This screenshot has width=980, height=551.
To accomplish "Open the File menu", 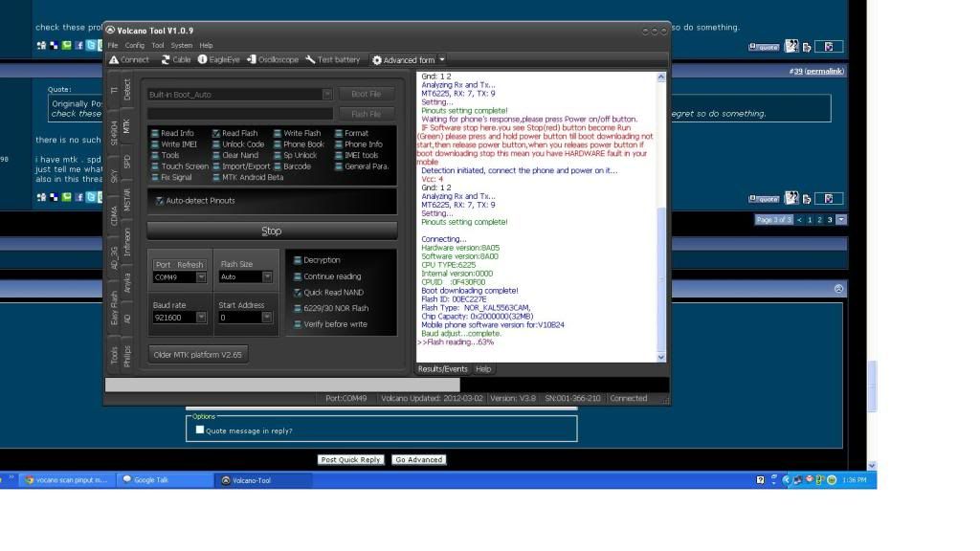I will point(113,46).
